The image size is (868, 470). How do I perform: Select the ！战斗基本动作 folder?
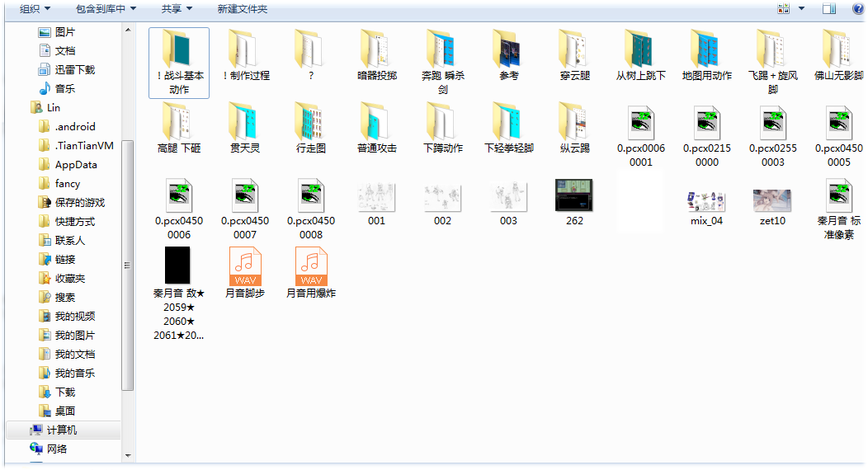[x=179, y=63]
